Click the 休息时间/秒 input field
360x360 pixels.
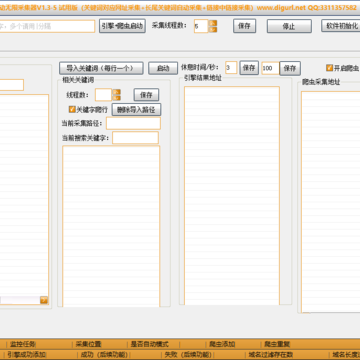231,68
